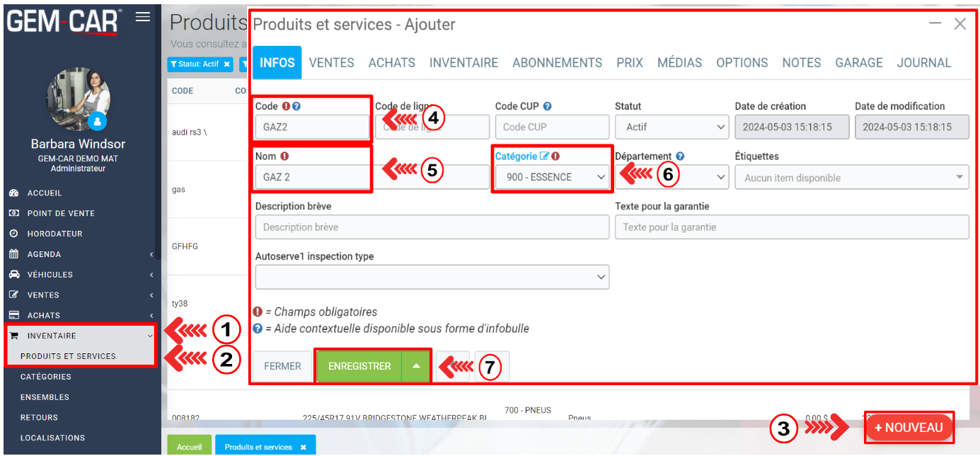Open the Autoserve1 inspection type dropdown
Screen dimensions: 980x456
(432, 277)
